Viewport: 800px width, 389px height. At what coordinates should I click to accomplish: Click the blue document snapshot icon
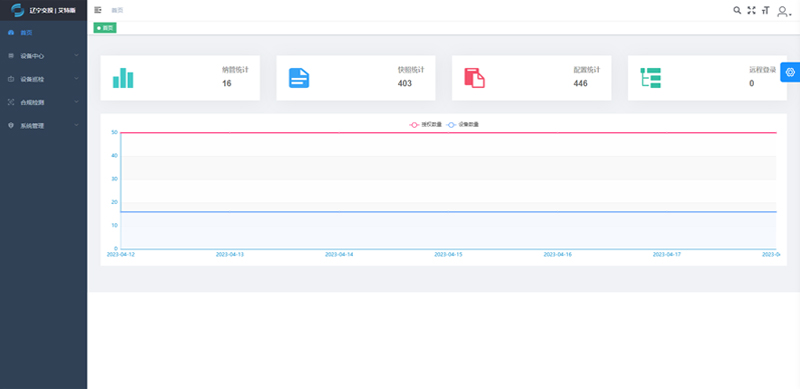[x=299, y=78]
